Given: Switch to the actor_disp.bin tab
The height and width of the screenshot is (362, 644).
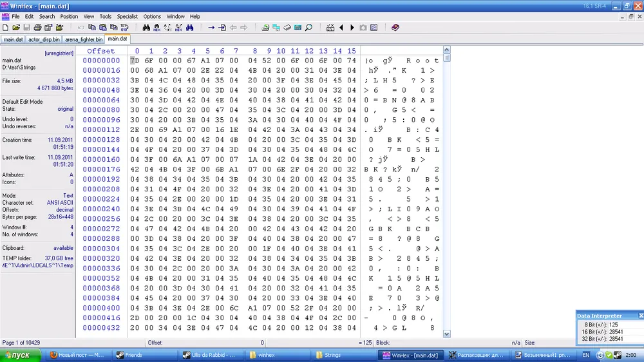Looking at the screenshot, I should point(43,39).
